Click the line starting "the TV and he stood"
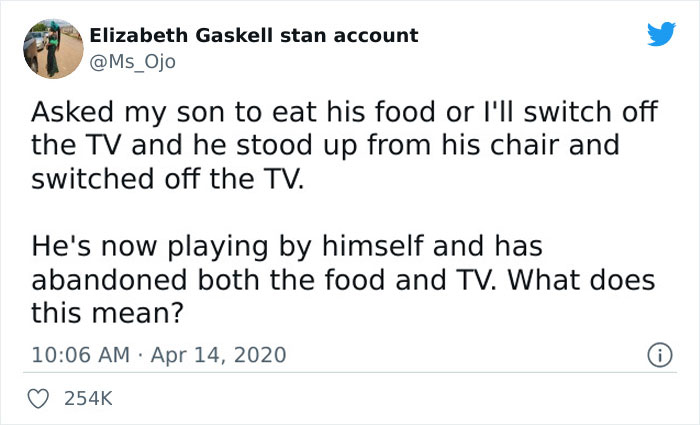This screenshot has height=425, width=700. tap(325, 146)
